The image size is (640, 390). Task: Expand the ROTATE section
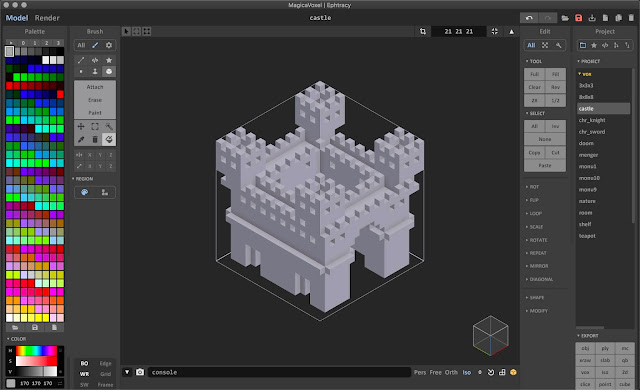pyautogui.click(x=538, y=240)
